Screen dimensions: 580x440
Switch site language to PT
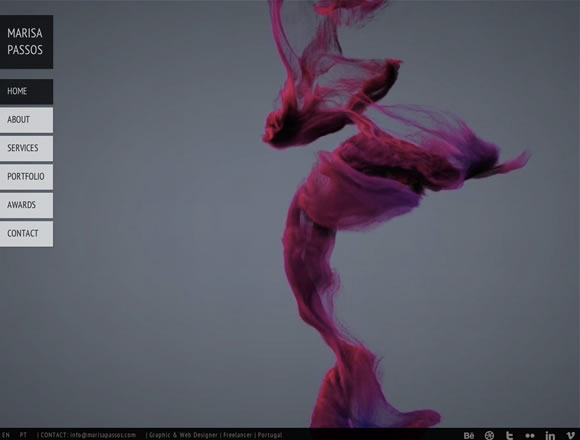coord(23,435)
